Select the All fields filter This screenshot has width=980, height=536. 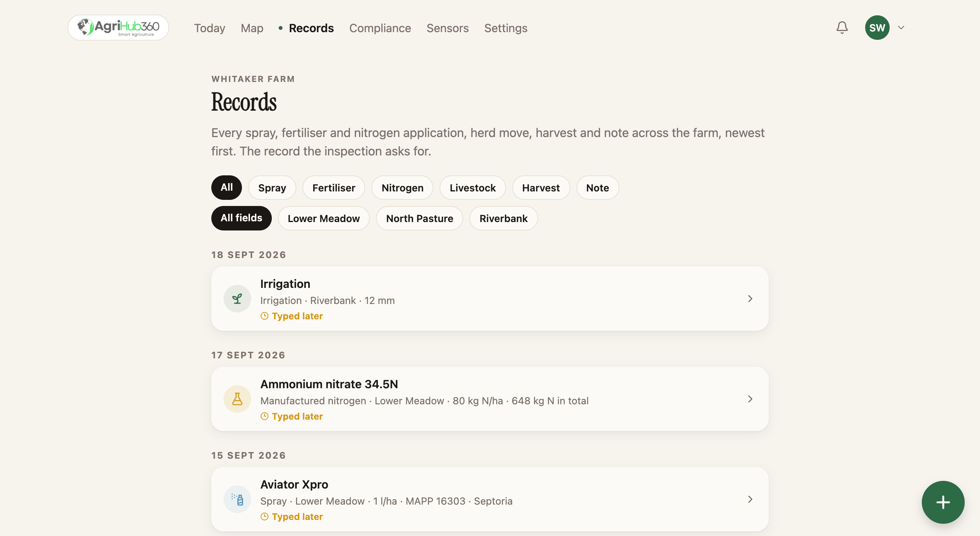[x=242, y=218]
